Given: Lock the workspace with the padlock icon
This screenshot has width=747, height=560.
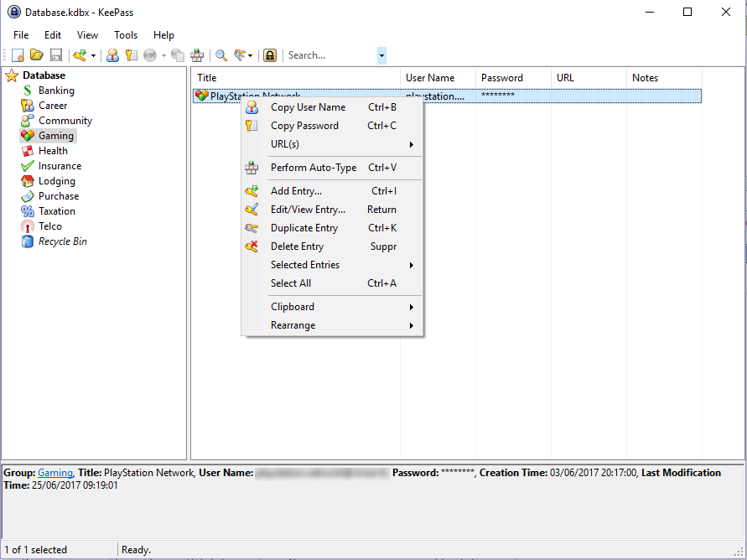Looking at the screenshot, I should (x=270, y=55).
